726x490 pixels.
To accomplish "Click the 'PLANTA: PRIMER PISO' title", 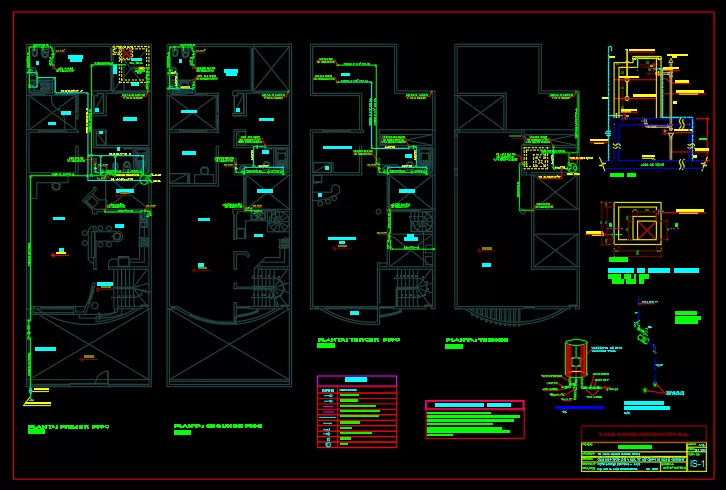I will tap(69, 427).
